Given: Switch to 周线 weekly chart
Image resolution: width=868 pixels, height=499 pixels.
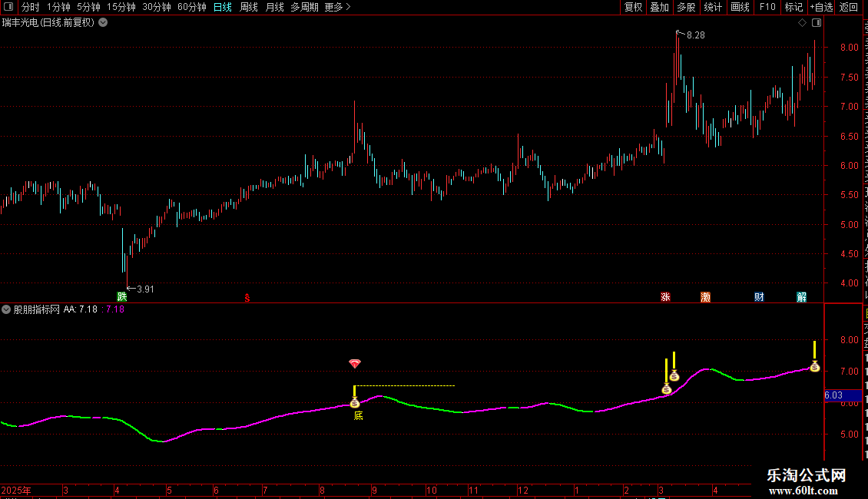Looking at the screenshot, I should 249,7.
